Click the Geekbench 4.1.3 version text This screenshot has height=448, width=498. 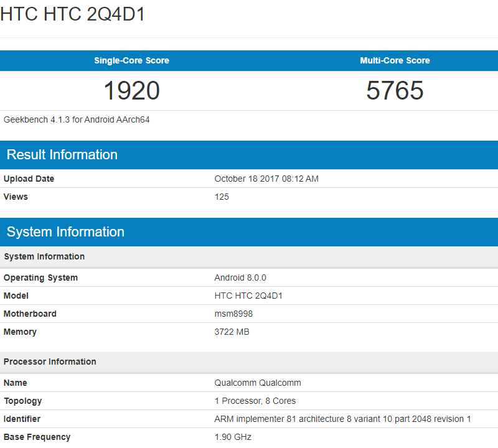coord(77,119)
